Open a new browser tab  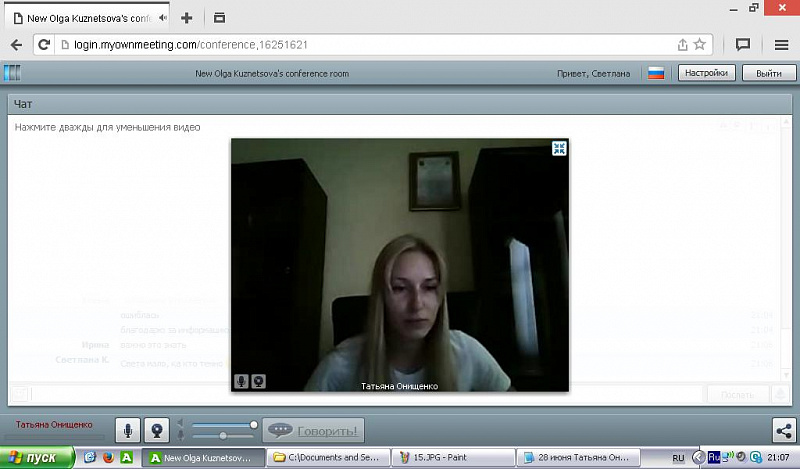pos(186,18)
